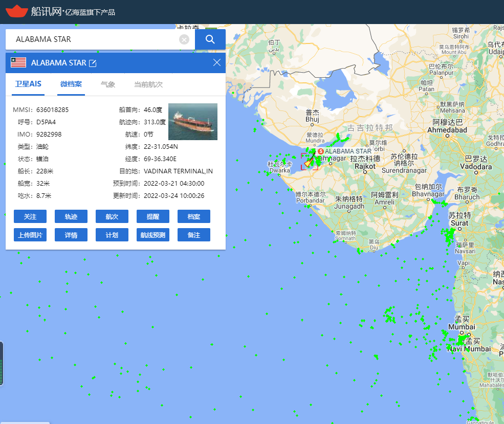Show the ship's 轨迹 track
Viewport: 504px width, 424px height.
71,216
